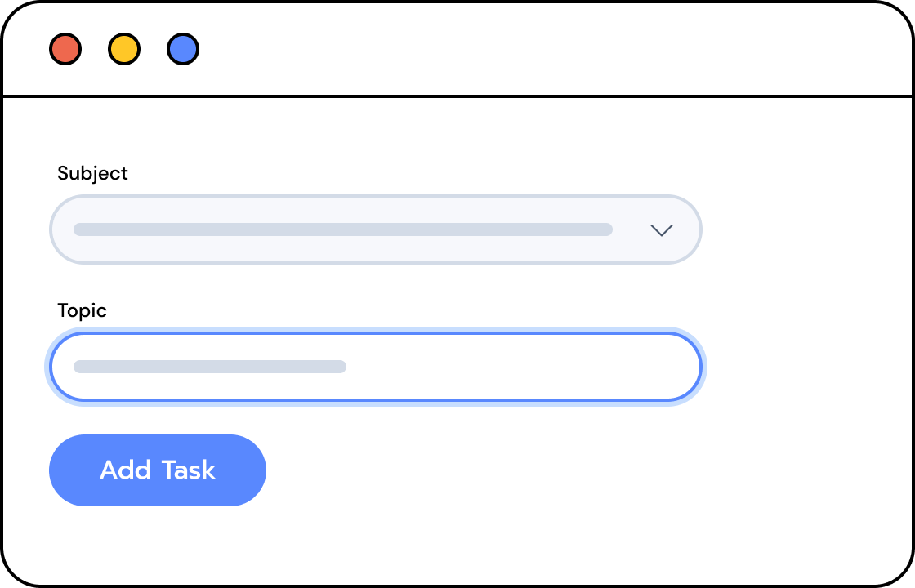Screen dimensions: 915x588
Task: Click the "Task" word on blue button
Action: [x=189, y=470]
